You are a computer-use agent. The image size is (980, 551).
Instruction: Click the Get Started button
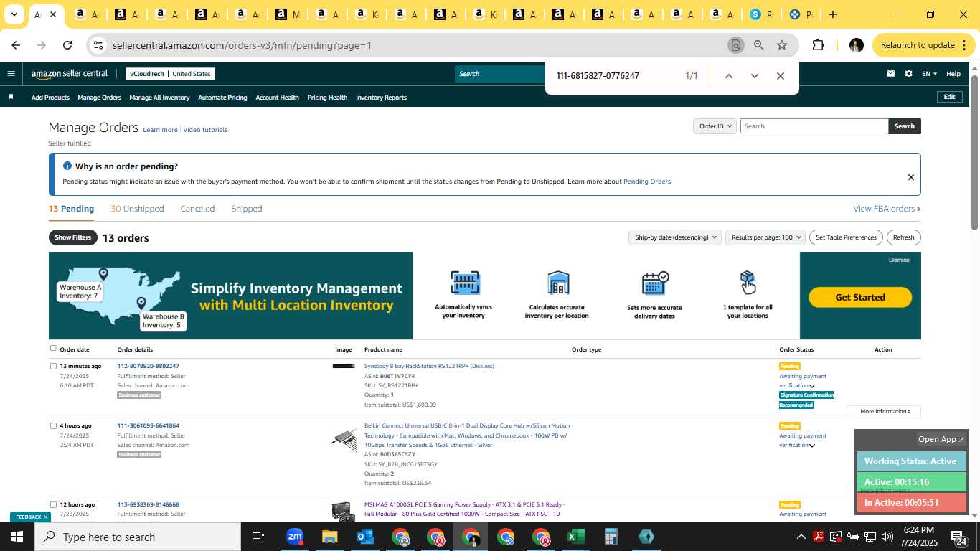tap(860, 297)
